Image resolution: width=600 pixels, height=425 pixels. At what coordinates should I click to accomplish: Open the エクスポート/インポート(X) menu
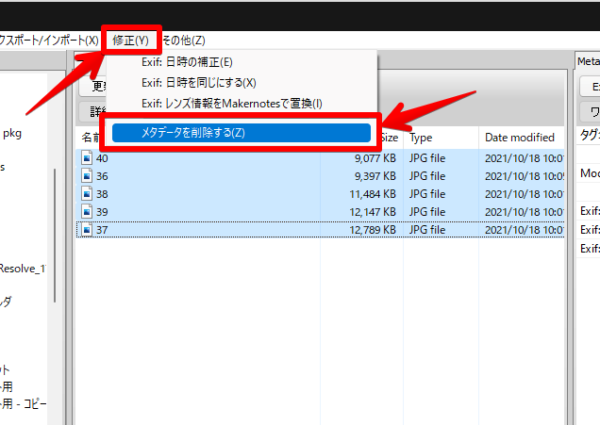[50, 40]
